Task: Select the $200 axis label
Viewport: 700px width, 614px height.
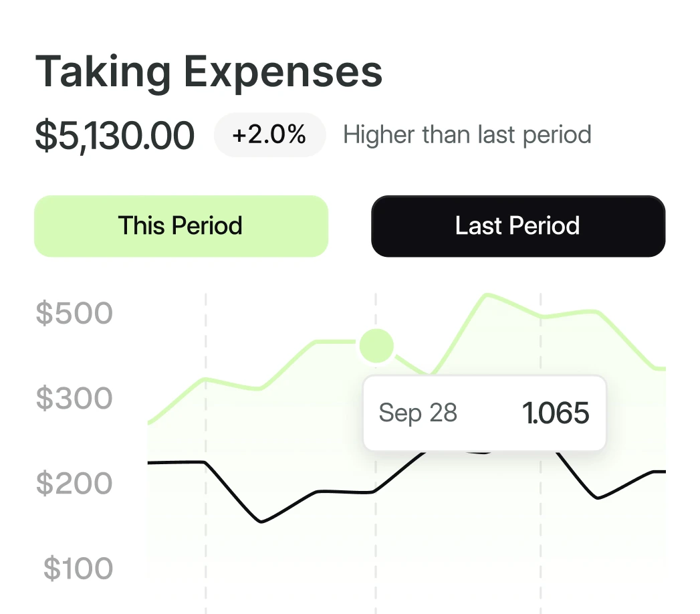Action: (75, 483)
